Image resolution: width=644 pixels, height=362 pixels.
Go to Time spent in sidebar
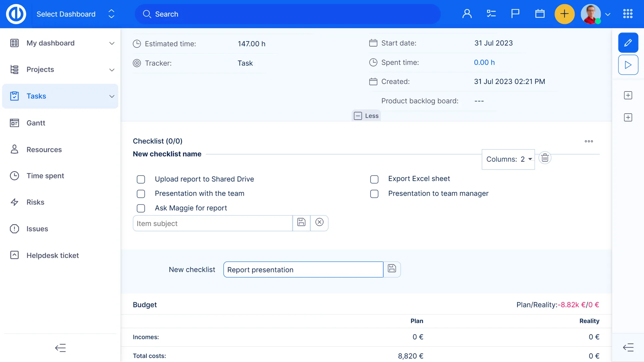45,176
